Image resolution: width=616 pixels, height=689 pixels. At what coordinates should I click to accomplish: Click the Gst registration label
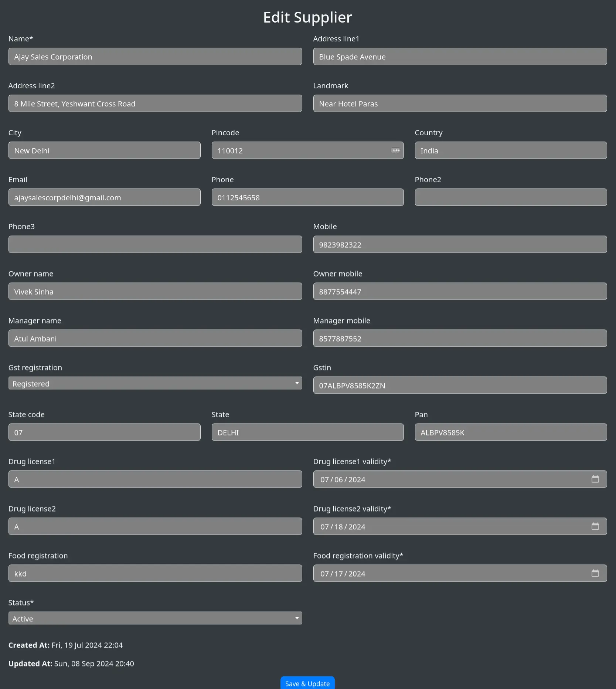[x=35, y=368]
